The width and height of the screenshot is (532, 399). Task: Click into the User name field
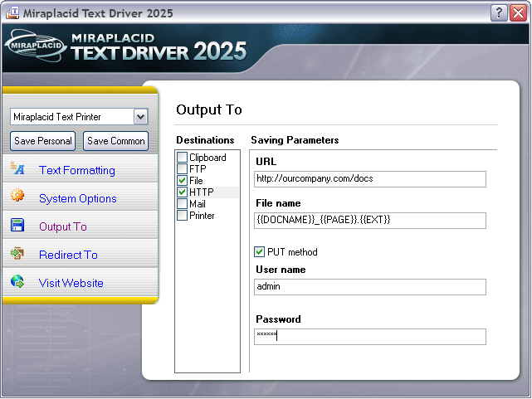[x=370, y=287]
